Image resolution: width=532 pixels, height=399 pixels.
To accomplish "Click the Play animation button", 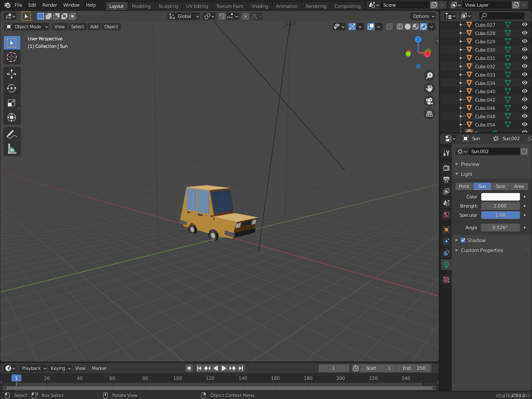I will 224,368.
